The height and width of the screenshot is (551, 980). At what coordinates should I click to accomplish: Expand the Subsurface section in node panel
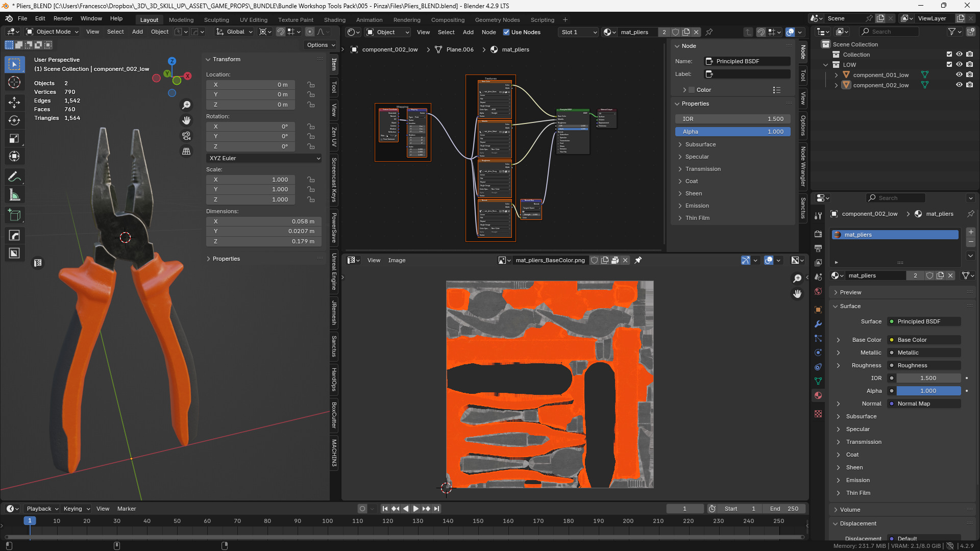click(x=700, y=144)
